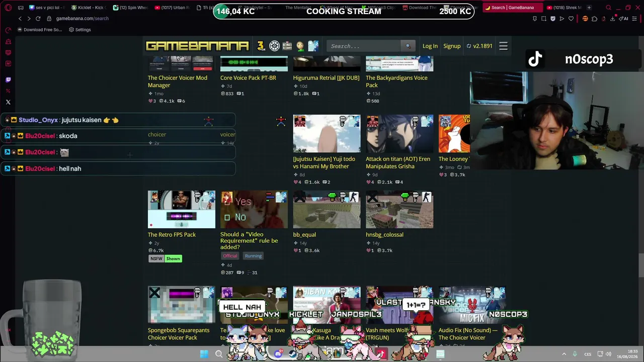Click the browser forward arrow
Image resolution: width=644 pixels, height=362 pixels.
[29, 19]
